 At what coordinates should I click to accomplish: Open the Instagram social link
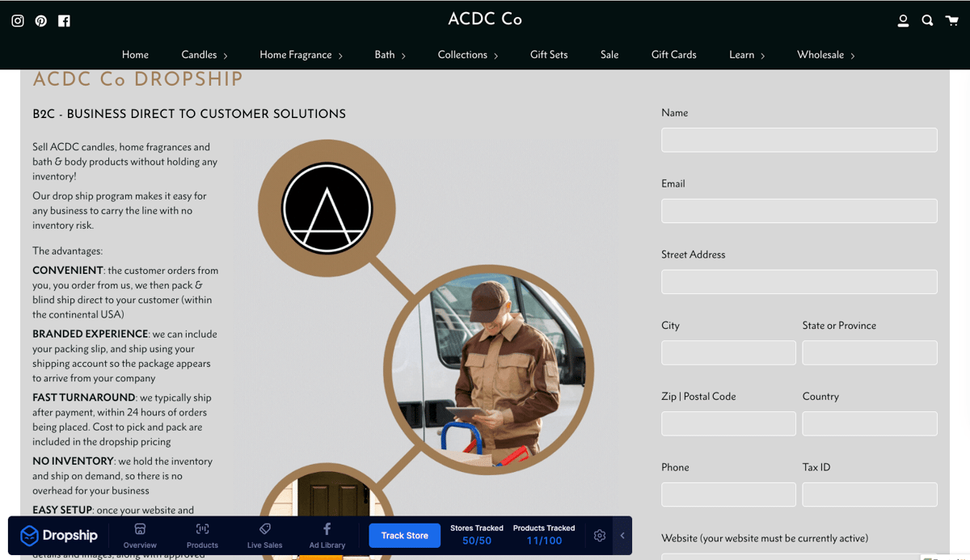(x=18, y=21)
